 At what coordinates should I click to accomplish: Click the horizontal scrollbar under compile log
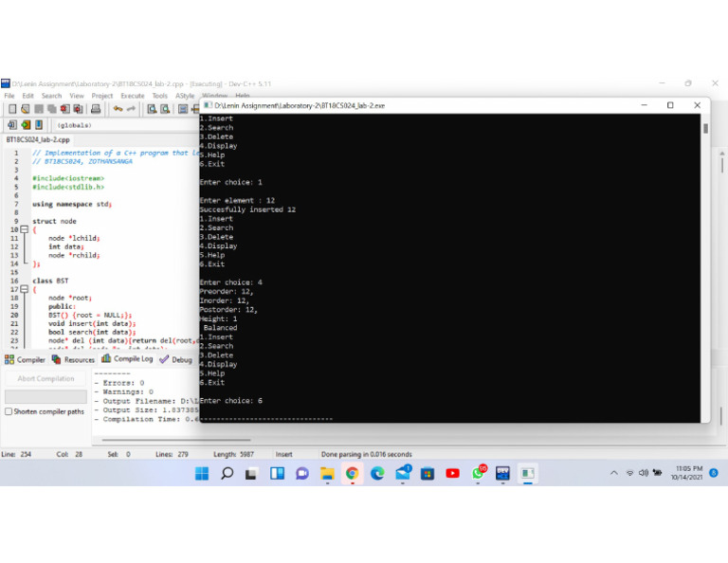tap(176, 440)
